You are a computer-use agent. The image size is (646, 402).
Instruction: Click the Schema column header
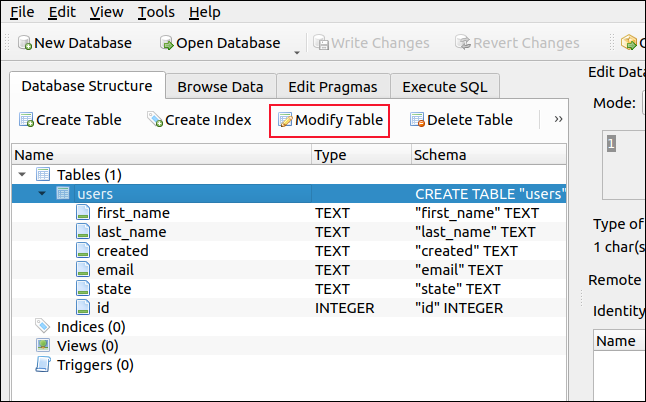pyautogui.click(x=439, y=155)
